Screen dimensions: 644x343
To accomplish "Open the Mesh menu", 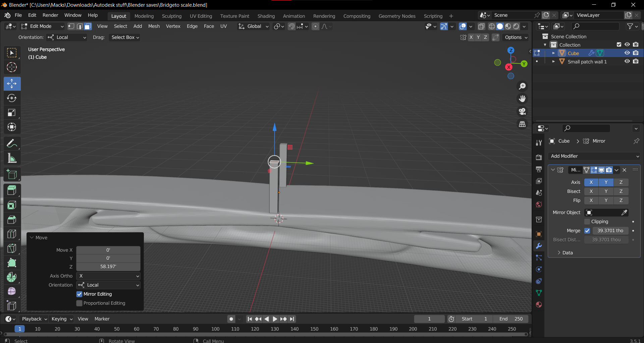I will (154, 26).
